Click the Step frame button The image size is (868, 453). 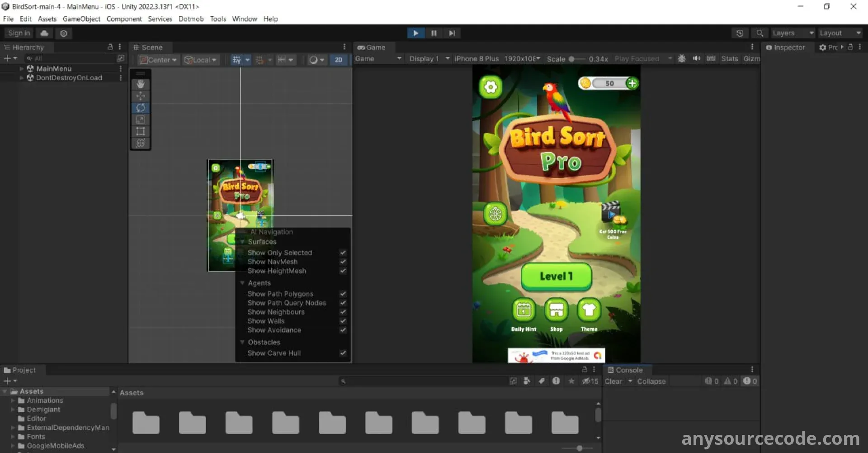click(x=452, y=33)
